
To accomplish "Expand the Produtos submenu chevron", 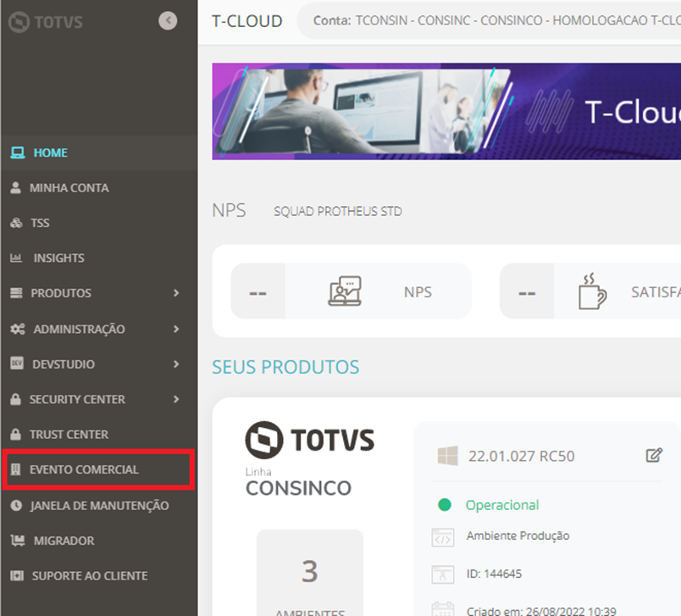I will click(x=176, y=293).
